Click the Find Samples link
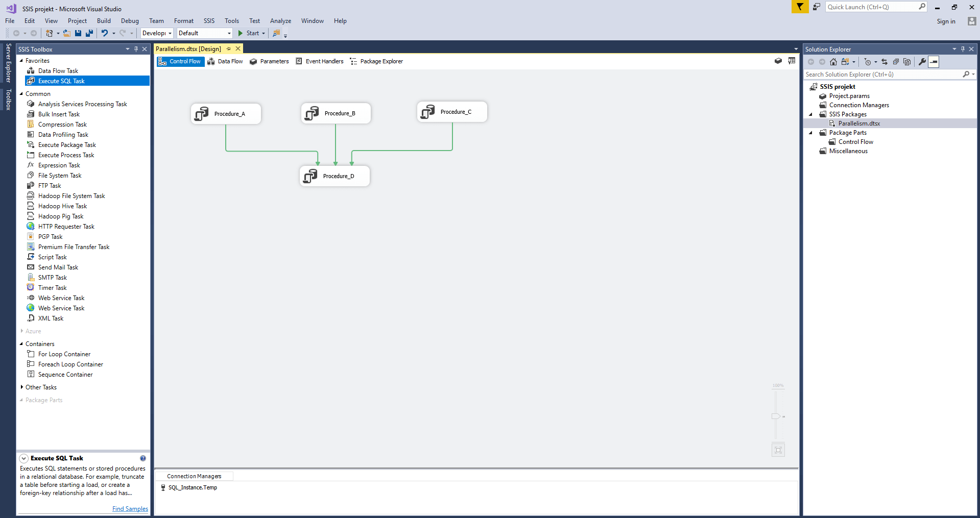 click(x=130, y=509)
